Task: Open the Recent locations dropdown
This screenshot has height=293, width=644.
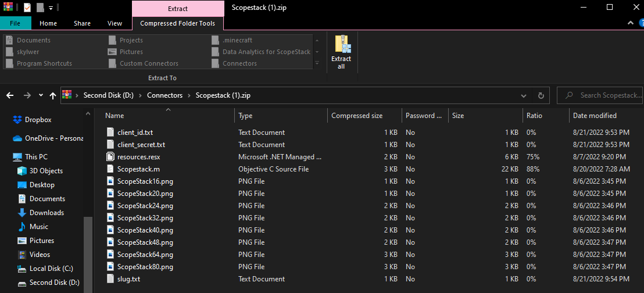Action: [x=41, y=95]
